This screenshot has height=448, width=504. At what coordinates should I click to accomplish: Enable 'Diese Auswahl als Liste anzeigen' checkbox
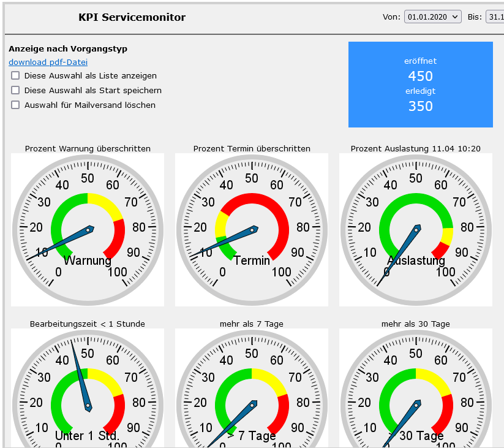(15, 76)
